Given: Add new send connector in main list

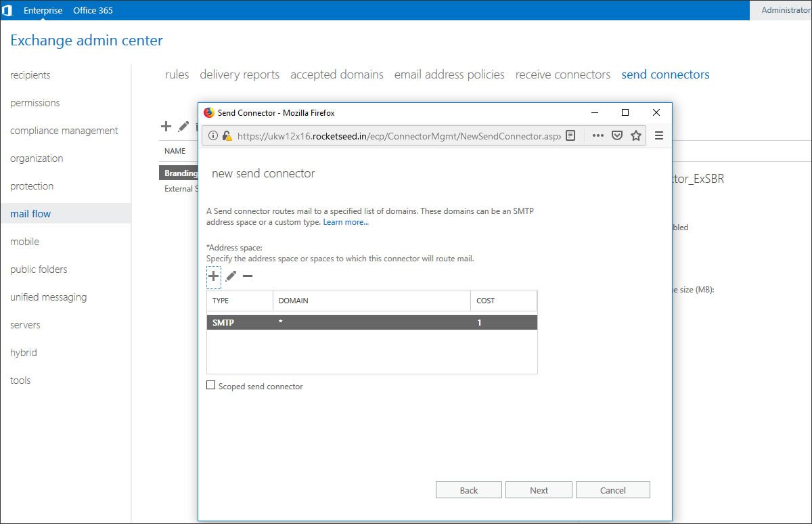Looking at the screenshot, I should click(x=166, y=126).
